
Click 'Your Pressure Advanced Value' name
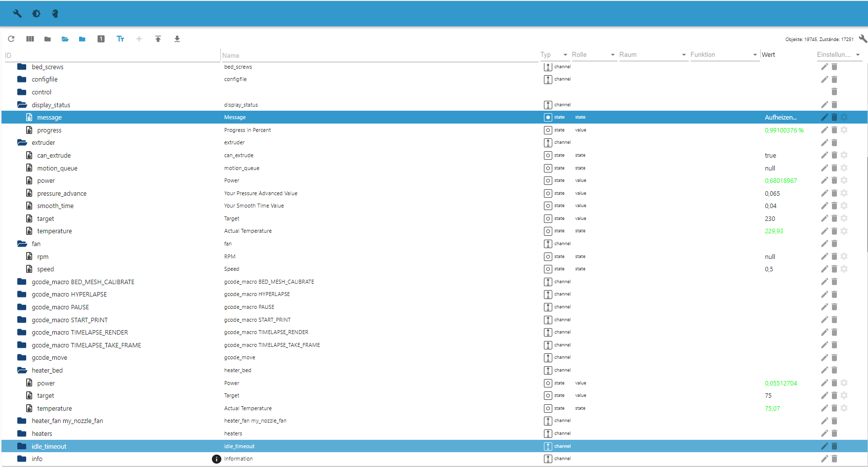(x=261, y=193)
